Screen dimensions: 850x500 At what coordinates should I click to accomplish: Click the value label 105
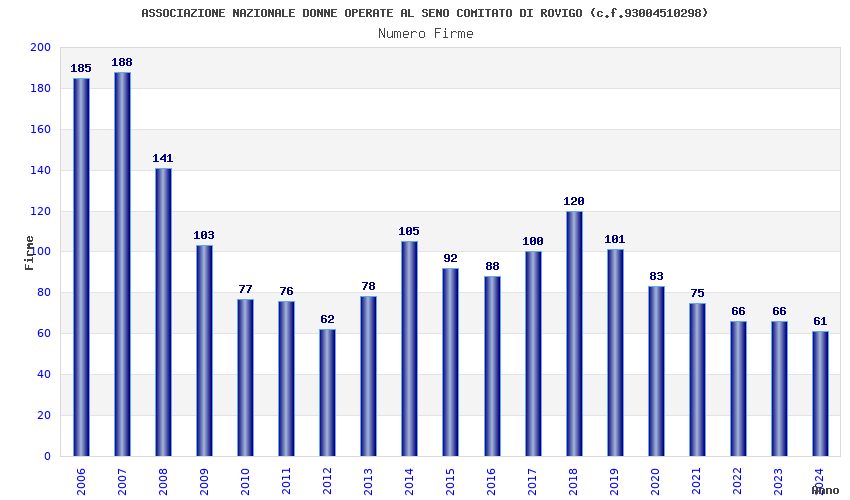pos(409,232)
